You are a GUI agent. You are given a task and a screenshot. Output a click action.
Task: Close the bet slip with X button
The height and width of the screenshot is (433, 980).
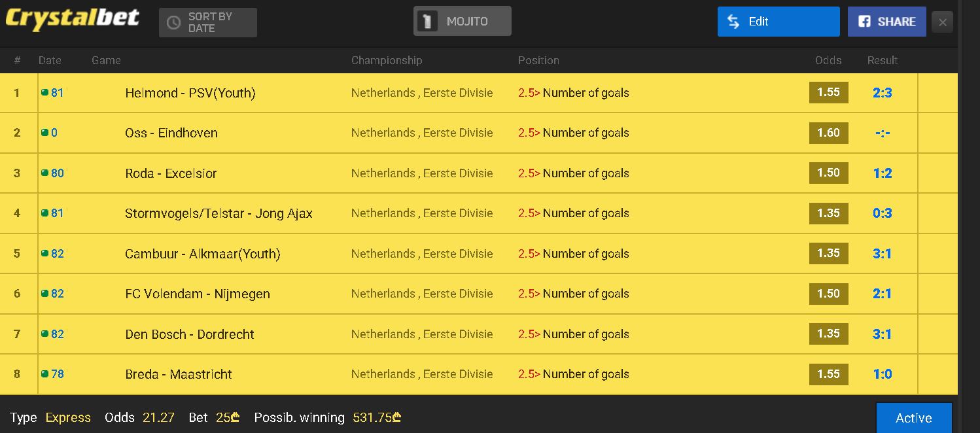(942, 22)
